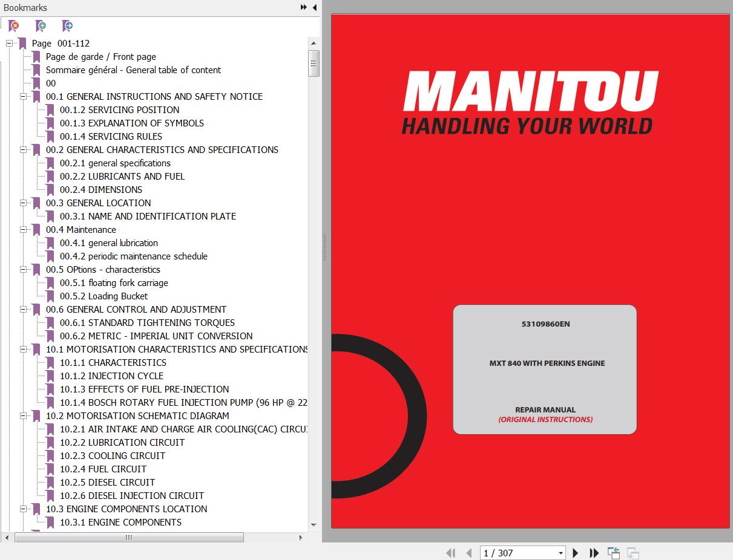Collapse 00.1 GENERAL INSTRUCTIONS AND SAFETY NOTICE
Viewport: 733px width, 560px height.
coord(23,97)
